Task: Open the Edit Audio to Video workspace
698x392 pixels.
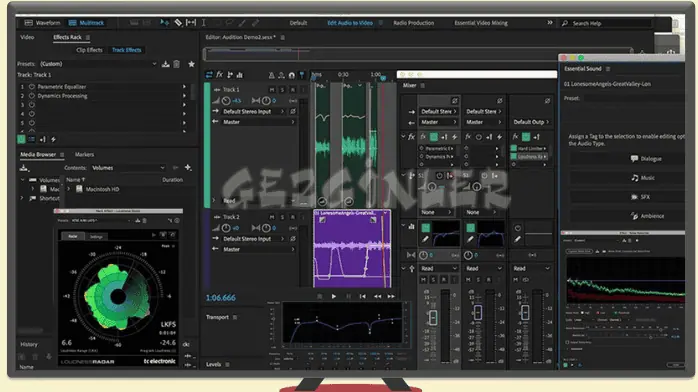Action: click(x=350, y=23)
